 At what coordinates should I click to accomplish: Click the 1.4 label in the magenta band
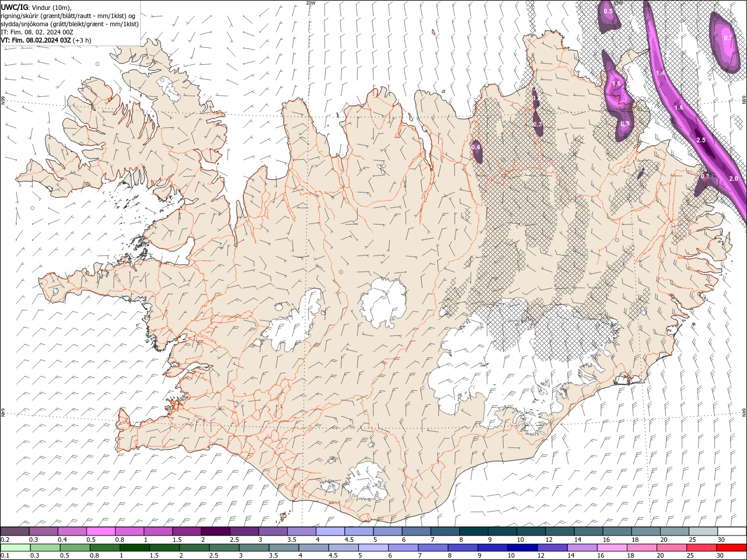point(661,73)
